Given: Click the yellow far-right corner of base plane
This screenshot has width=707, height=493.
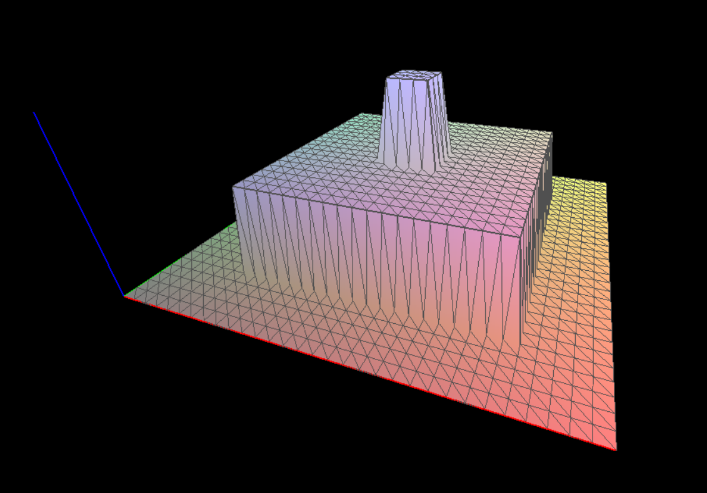Looking at the screenshot, I should click(x=603, y=185).
